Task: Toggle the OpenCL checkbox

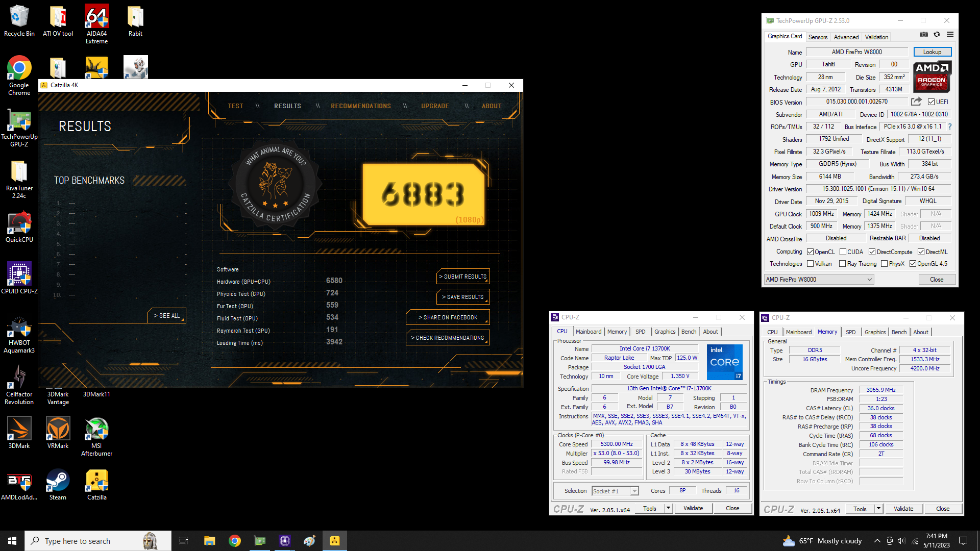Action: point(810,252)
